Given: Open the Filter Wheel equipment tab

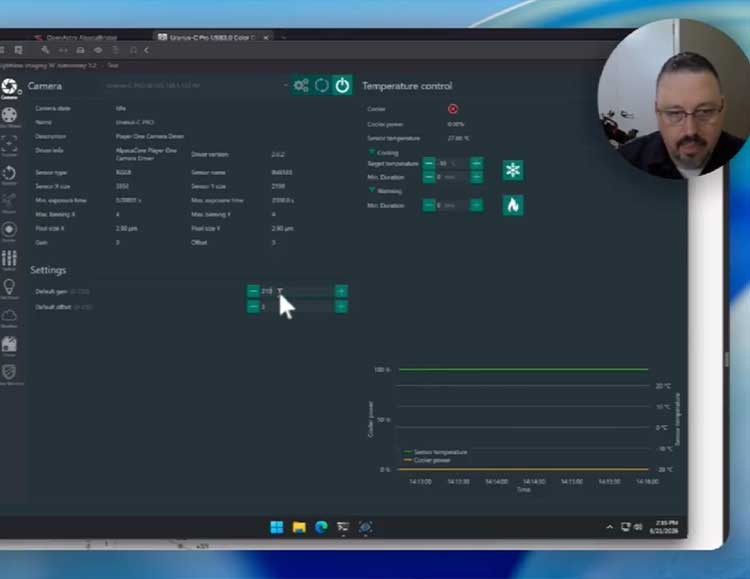Looking at the screenshot, I should coord(9,116).
